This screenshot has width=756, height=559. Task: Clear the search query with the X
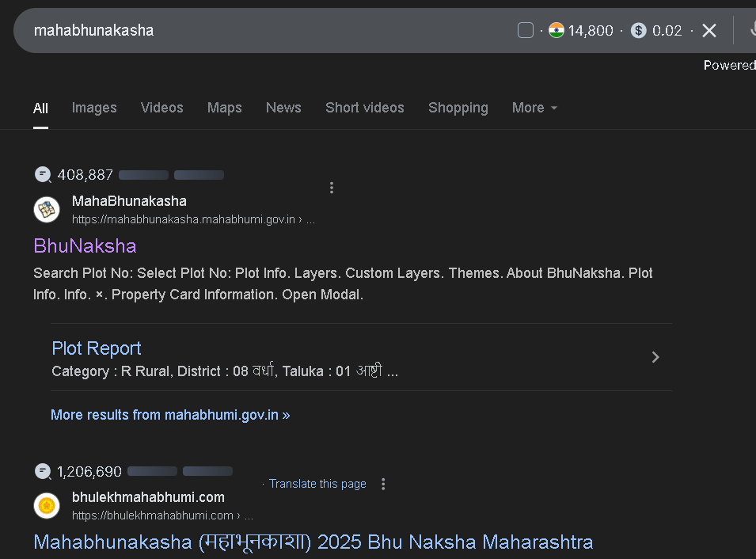click(709, 30)
